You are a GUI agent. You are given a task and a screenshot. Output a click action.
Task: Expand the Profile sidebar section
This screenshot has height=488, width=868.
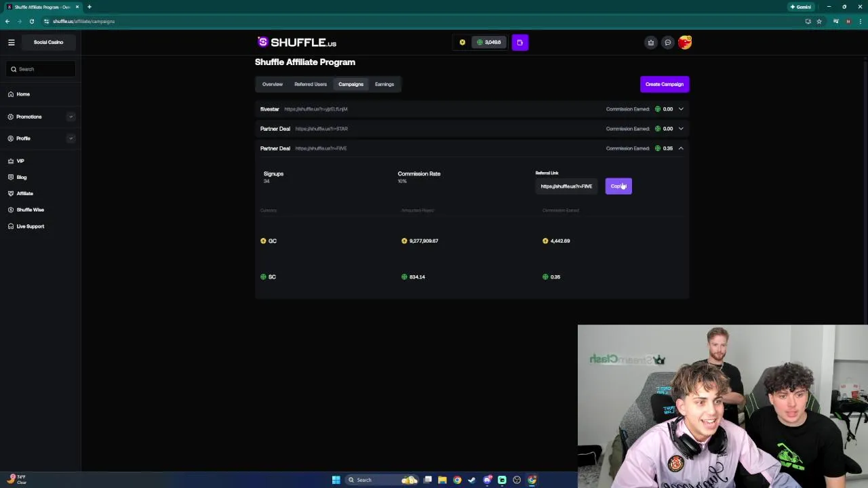(71, 138)
